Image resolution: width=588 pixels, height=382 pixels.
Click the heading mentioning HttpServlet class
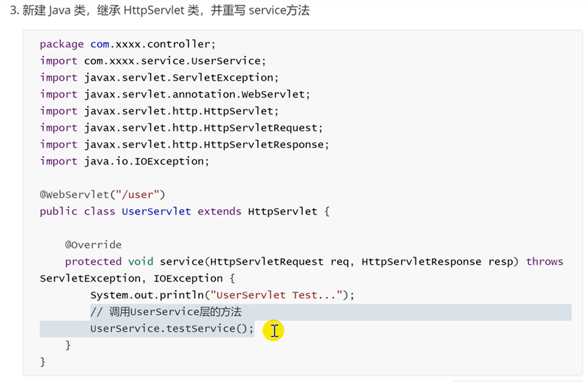click(160, 10)
